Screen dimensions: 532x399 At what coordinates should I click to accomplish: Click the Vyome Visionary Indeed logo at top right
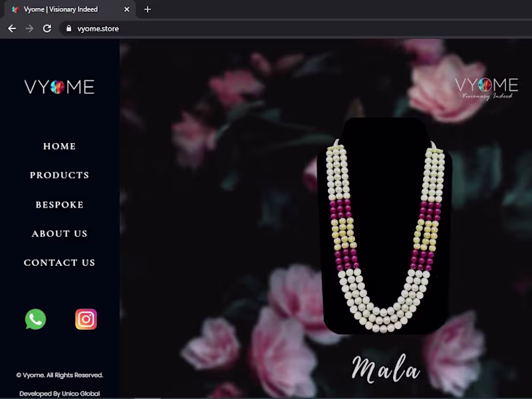click(487, 89)
